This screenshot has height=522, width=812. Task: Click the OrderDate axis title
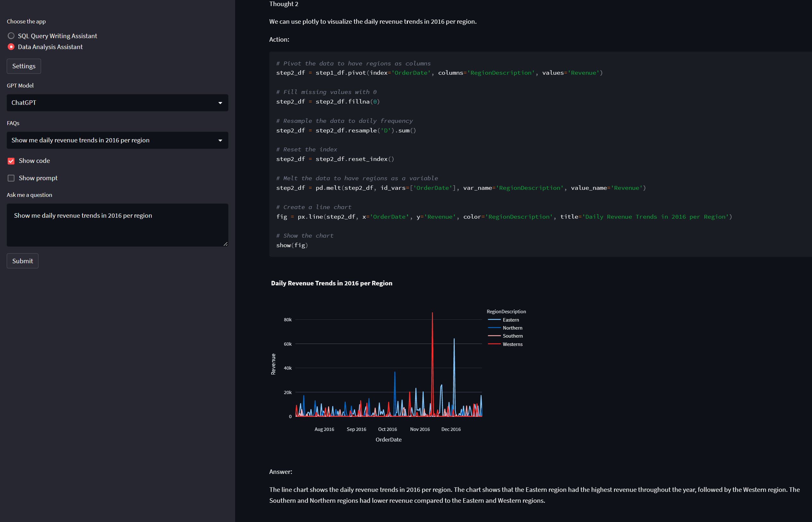coord(388,440)
